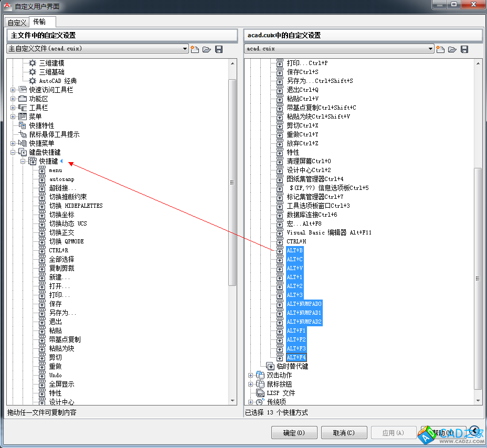Expand the 快速访问工具栏 tree node

(13, 90)
